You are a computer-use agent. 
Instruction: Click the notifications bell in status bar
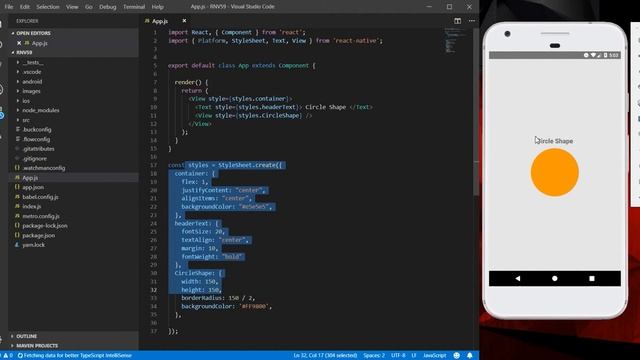pos(470,356)
